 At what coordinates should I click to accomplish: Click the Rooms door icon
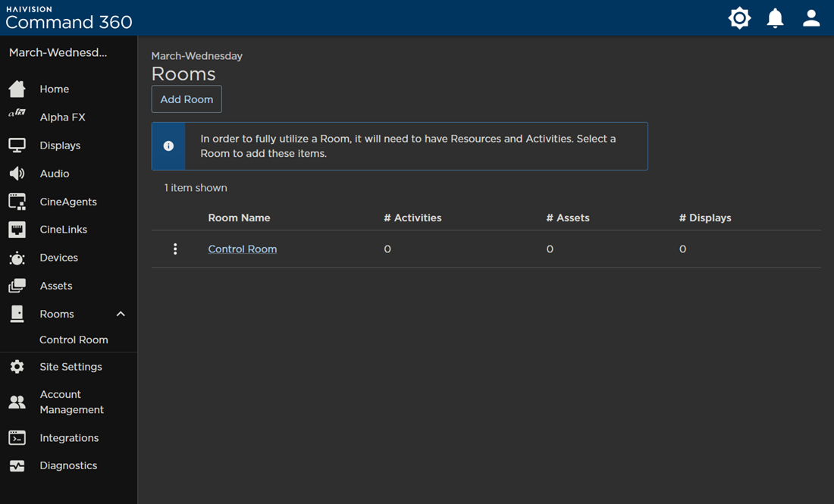(17, 314)
